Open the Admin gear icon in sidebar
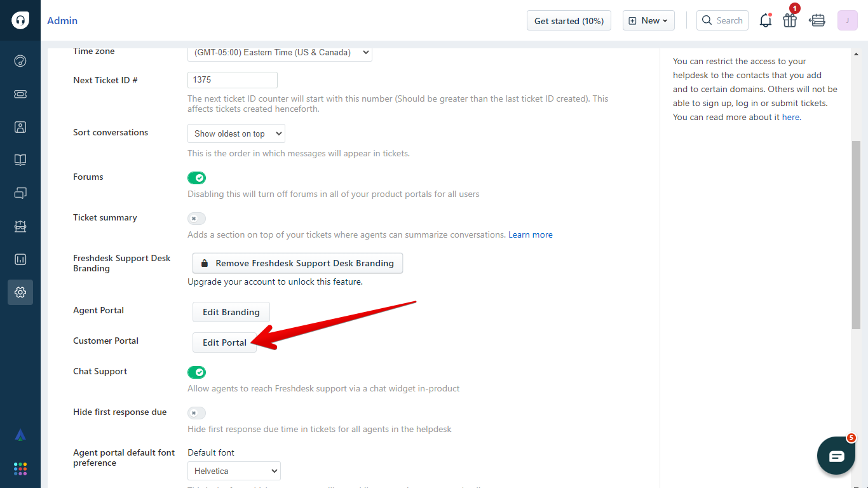868x488 pixels. (20, 292)
